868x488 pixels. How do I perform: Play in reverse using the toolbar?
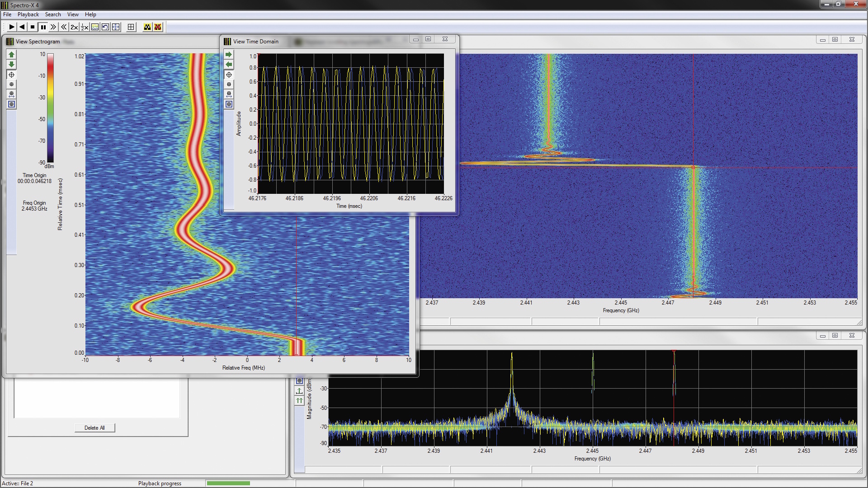(x=22, y=27)
